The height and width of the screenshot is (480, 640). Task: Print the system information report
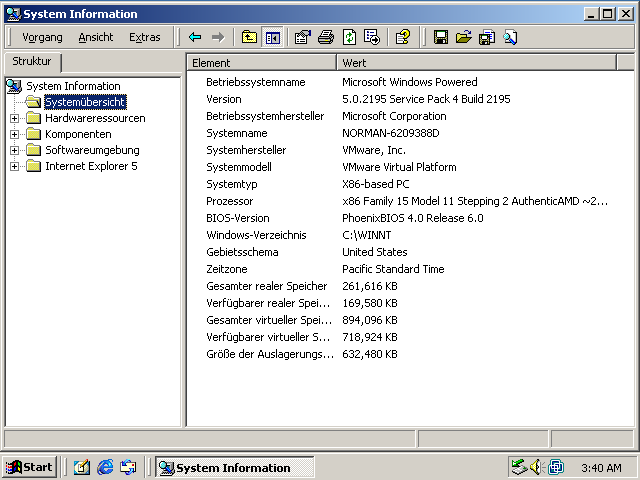pos(326,37)
